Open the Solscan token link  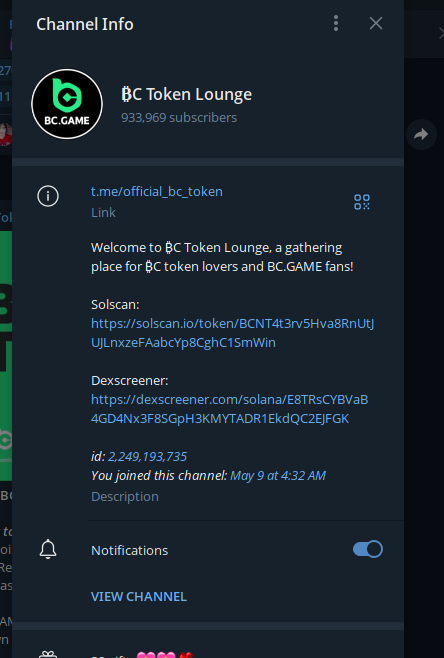click(232, 333)
